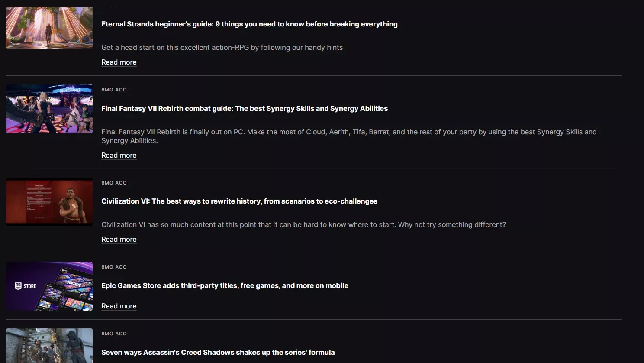
Task: Click the Assassin's Creed Shadows thumbnail
Action: pos(49,346)
